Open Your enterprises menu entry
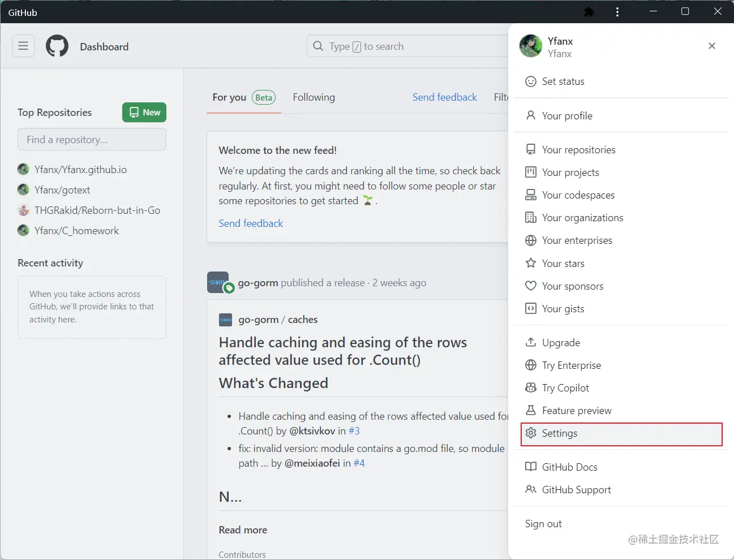This screenshot has width=734, height=560. [x=621, y=240]
